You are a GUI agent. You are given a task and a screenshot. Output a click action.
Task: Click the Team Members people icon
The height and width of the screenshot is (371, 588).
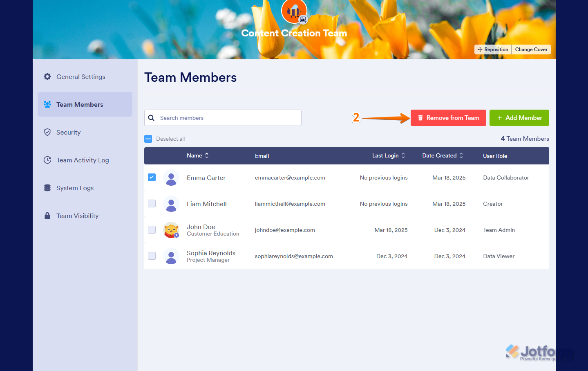click(x=47, y=104)
